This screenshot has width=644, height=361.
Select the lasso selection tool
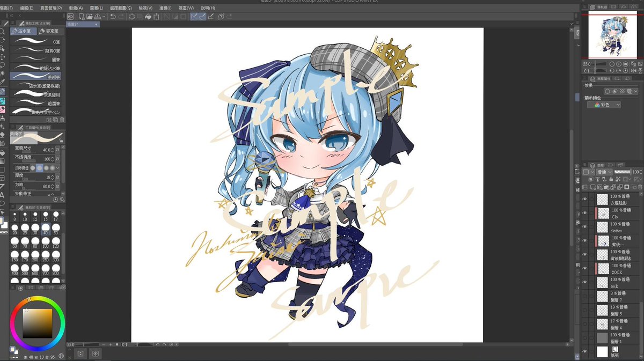point(3,64)
